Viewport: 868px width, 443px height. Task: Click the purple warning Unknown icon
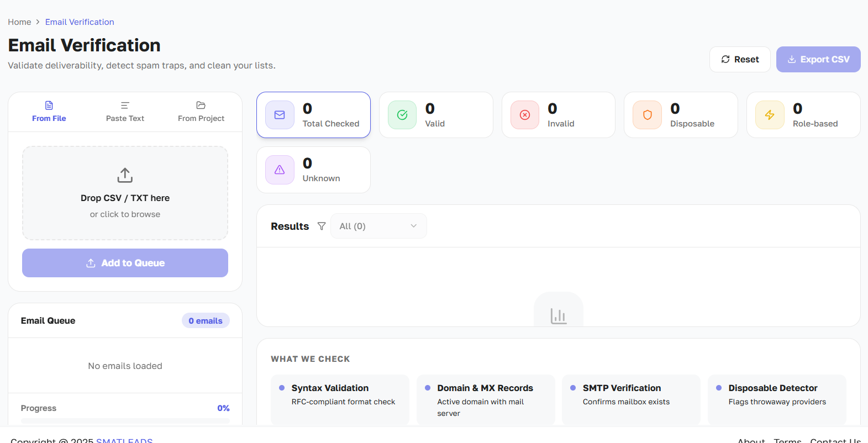point(280,170)
